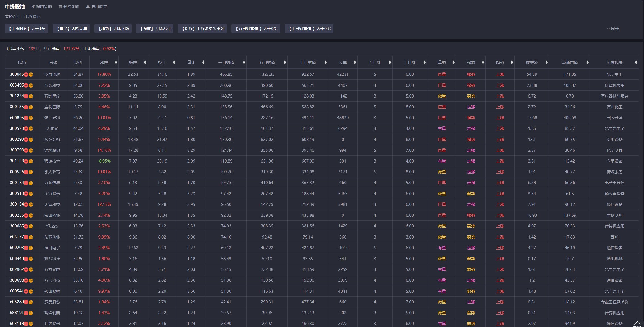Click red plus icon for 300698
This screenshot has width=644, height=327.
point(26,280)
